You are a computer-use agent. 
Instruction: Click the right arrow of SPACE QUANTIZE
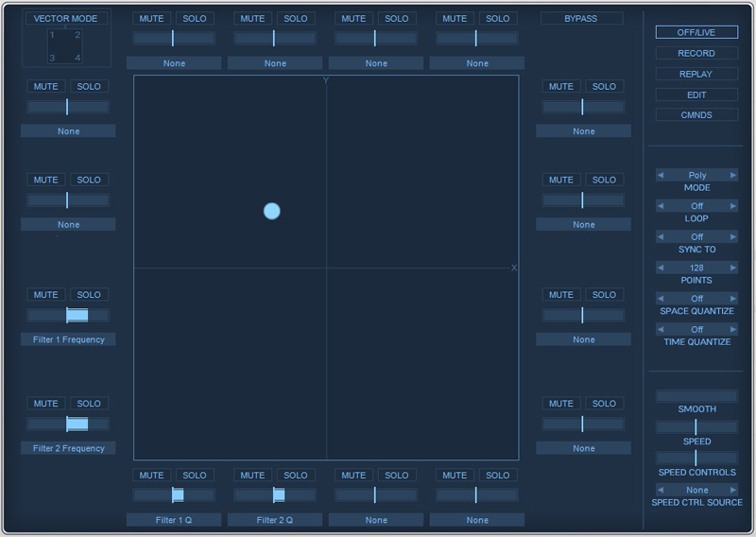click(733, 299)
